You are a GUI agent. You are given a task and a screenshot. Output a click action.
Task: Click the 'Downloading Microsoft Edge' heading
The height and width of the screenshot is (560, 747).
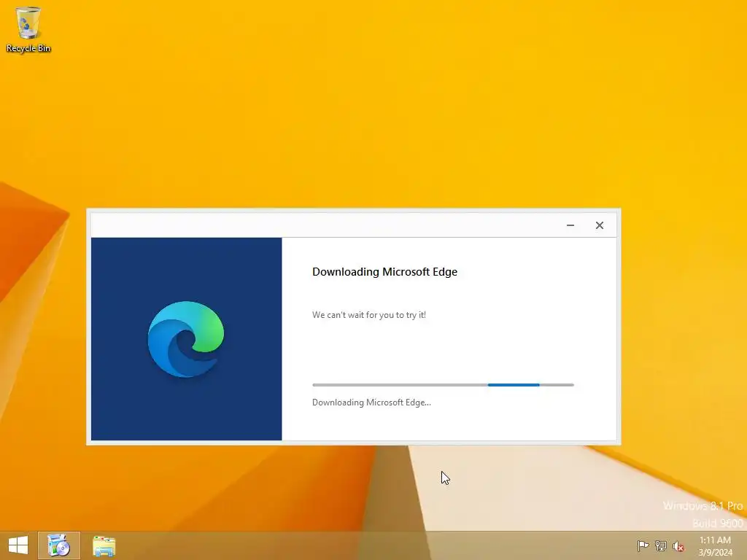click(x=384, y=272)
